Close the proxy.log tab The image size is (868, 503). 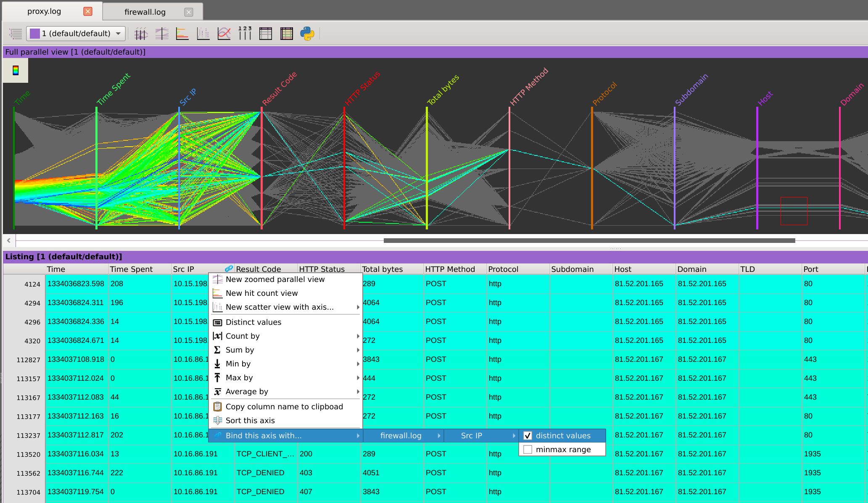[x=88, y=11]
